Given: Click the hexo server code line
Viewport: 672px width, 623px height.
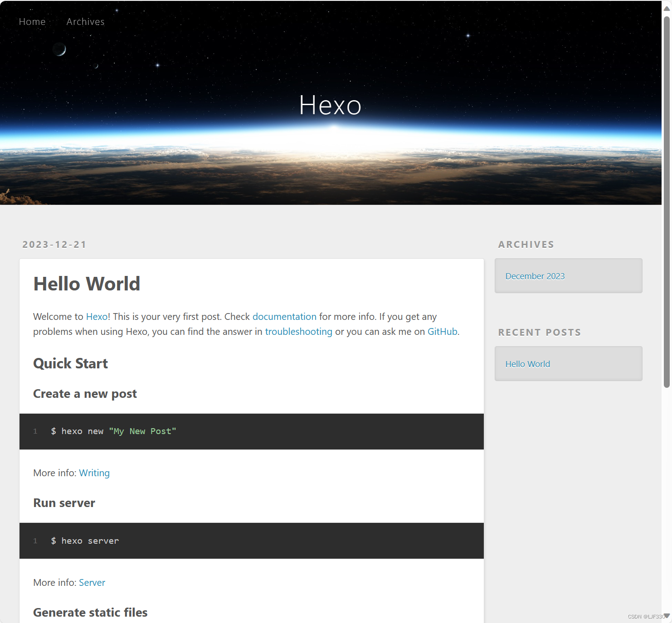Looking at the screenshot, I should click(85, 541).
